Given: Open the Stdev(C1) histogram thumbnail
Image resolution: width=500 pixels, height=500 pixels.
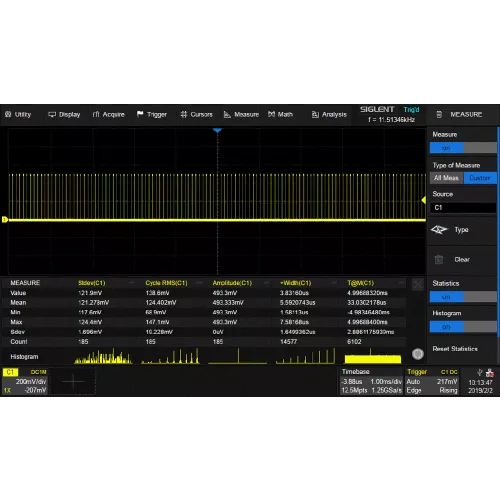Looking at the screenshot, I should point(103,356).
